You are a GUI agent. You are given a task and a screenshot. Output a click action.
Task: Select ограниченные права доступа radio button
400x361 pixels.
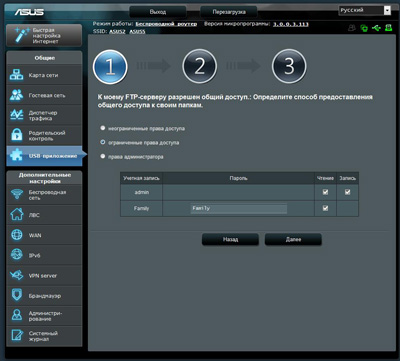(103, 142)
